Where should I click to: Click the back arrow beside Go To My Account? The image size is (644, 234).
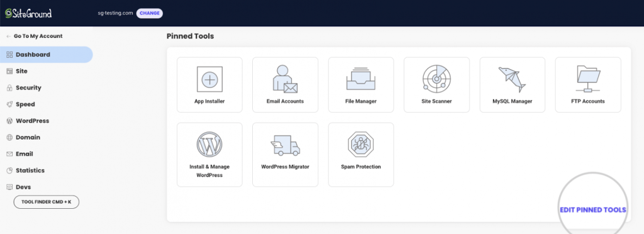point(9,36)
